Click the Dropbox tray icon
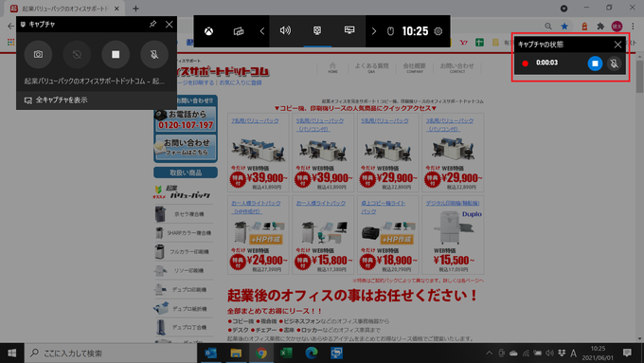644x363 pixels. (x=562, y=354)
